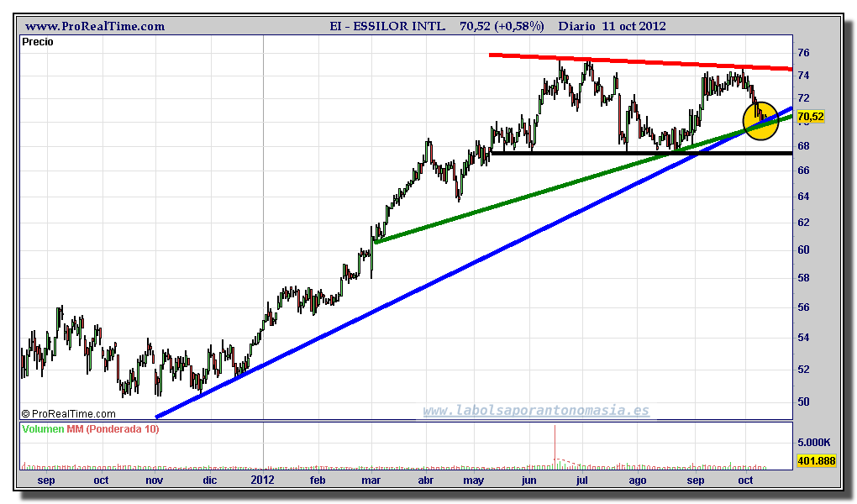Click the rightmost oct label on time axis
This screenshot has width=857, height=504.
(745, 480)
